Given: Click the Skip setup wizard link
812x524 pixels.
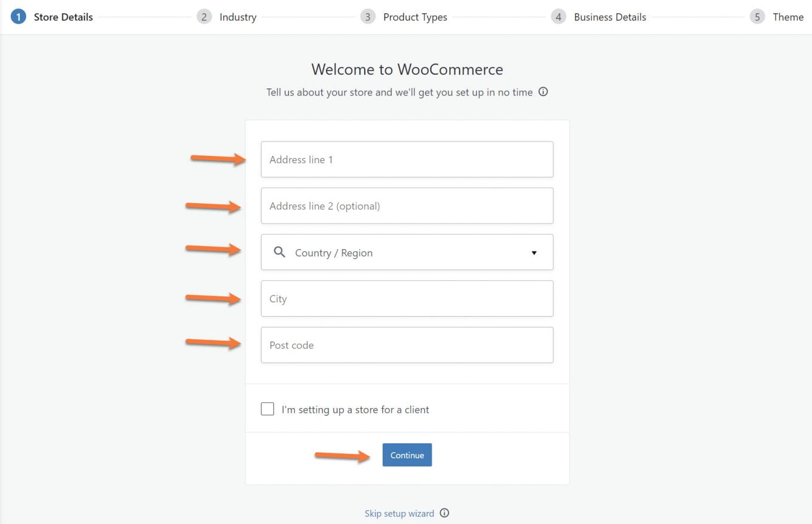Looking at the screenshot, I should [x=399, y=513].
